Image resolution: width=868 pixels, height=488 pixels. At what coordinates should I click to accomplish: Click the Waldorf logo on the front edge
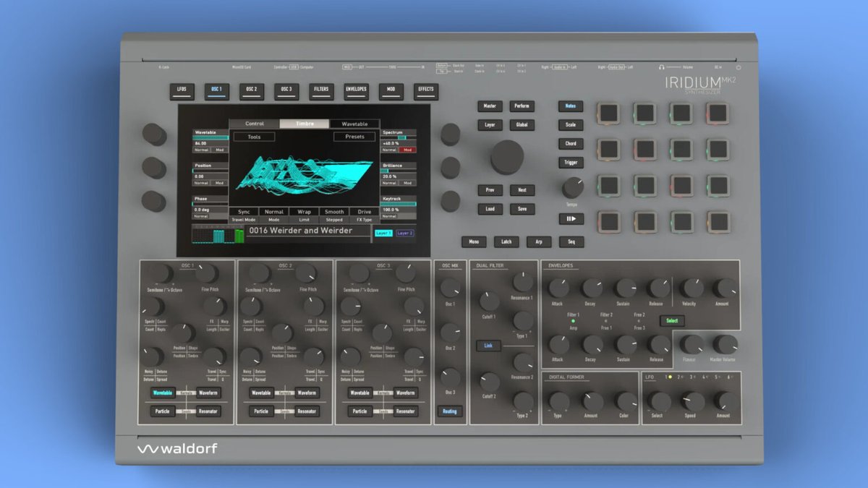[x=177, y=449]
